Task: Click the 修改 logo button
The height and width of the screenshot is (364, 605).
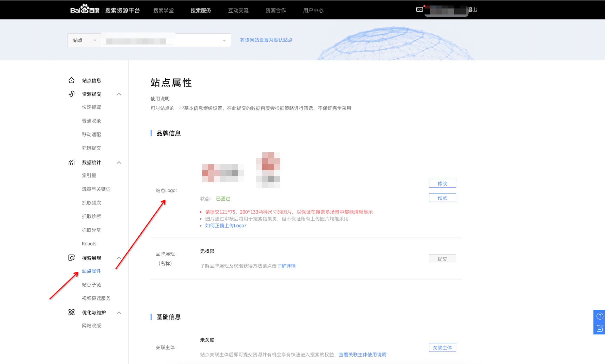Action: (x=442, y=183)
